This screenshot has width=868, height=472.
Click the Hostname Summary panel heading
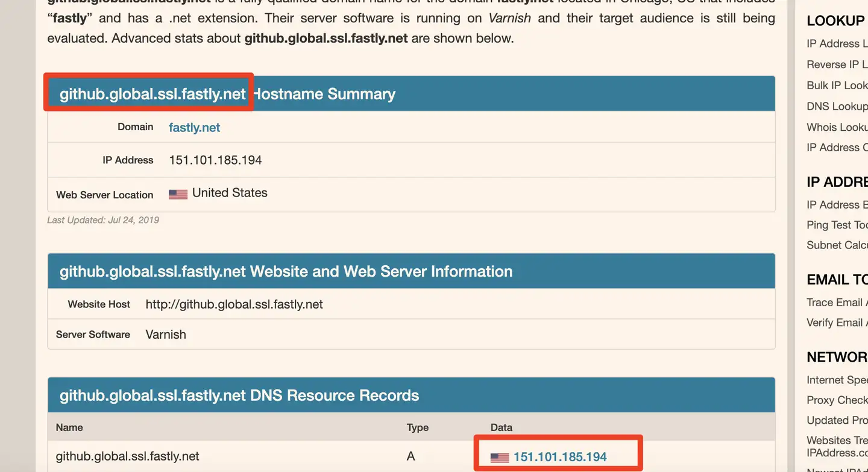pyautogui.click(x=227, y=93)
